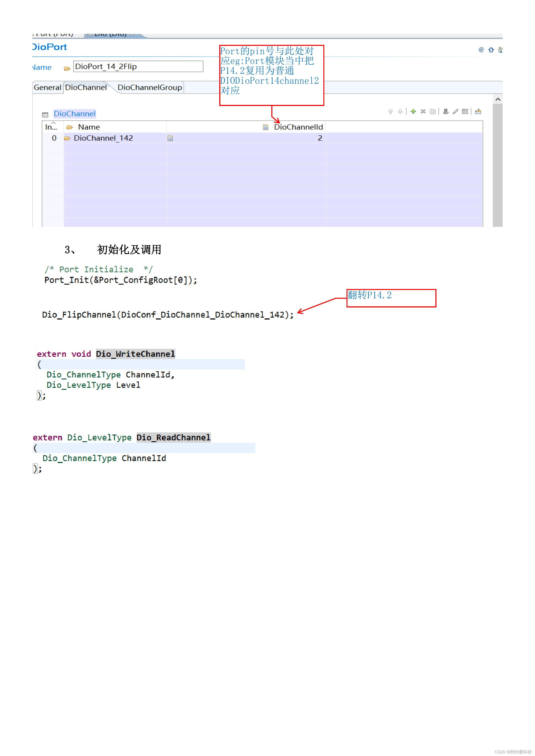Click the Port Initialize comment line
535x756 pixels.
[99, 270]
